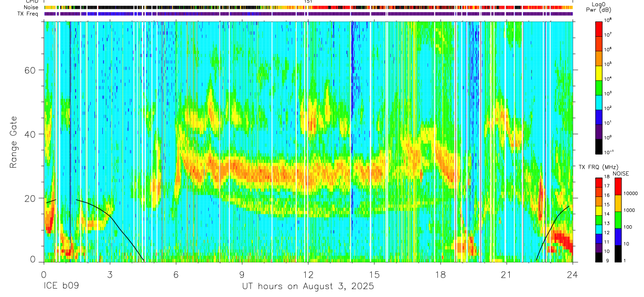The height and width of the screenshot is (297, 644).
Task: Select the red top segment of the NOISE colorbar
Action: [619, 186]
